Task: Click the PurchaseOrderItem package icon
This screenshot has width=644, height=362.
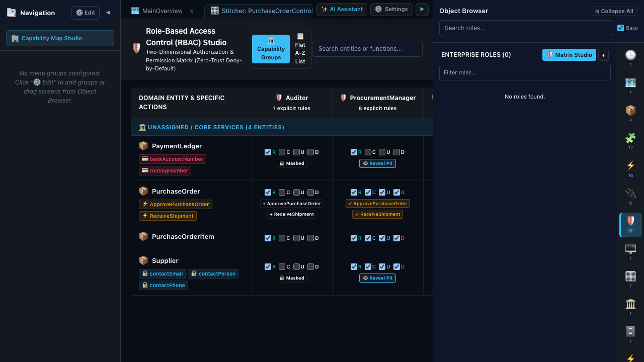Action: coord(143,236)
